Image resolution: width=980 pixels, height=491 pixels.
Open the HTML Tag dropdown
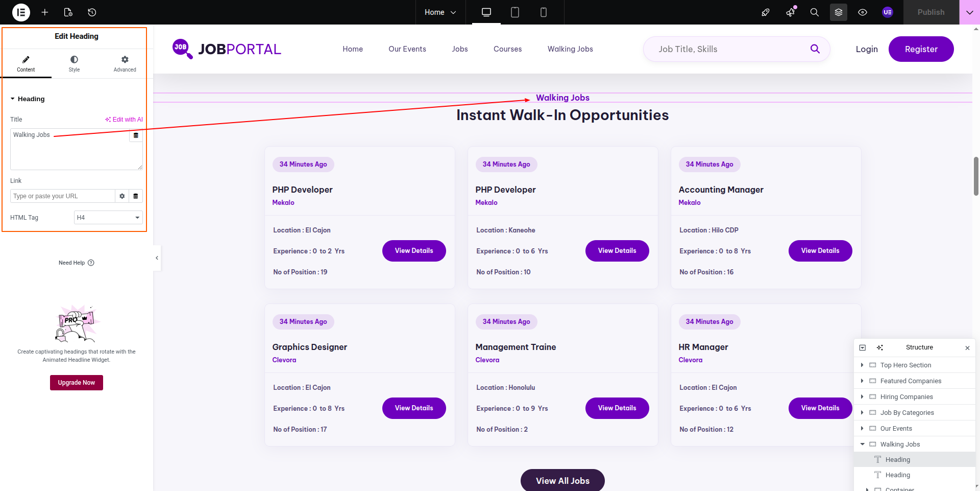coord(108,218)
